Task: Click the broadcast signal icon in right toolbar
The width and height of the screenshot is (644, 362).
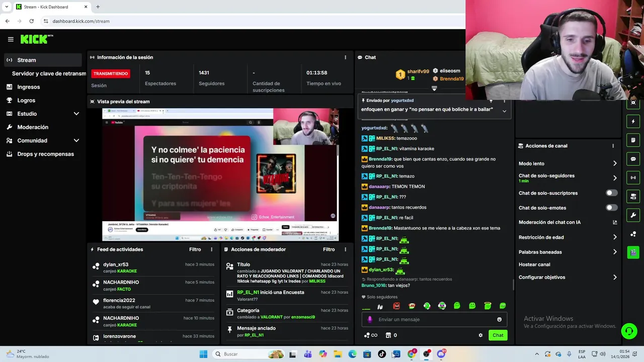Action: [633, 177]
